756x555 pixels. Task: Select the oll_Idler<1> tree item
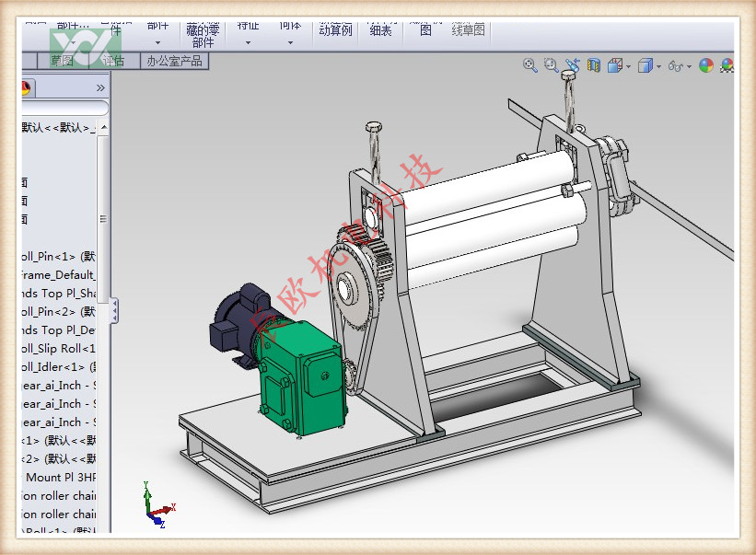[58, 366]
